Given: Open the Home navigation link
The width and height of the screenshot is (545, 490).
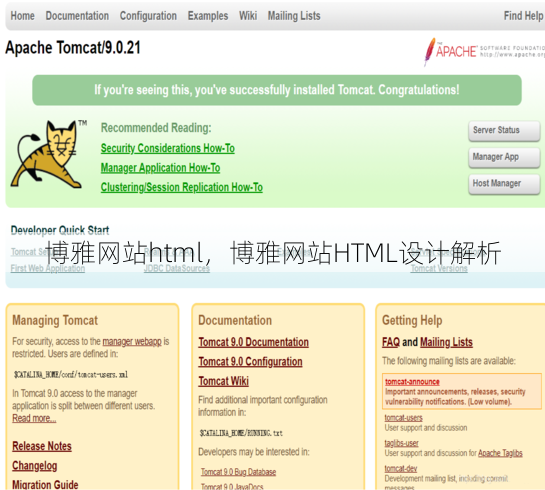Looking at the screenshot, I should click(23, 16).
